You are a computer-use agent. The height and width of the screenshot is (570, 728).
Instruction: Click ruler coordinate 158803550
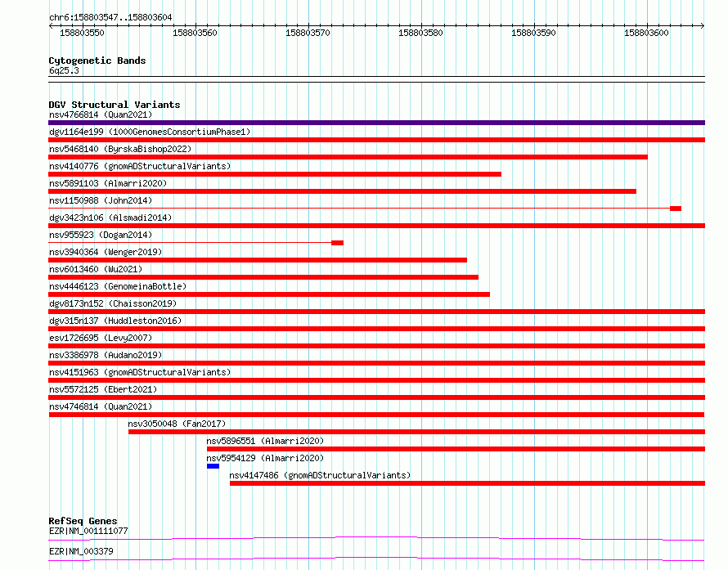pyautogui.click(x=82, y=33)
